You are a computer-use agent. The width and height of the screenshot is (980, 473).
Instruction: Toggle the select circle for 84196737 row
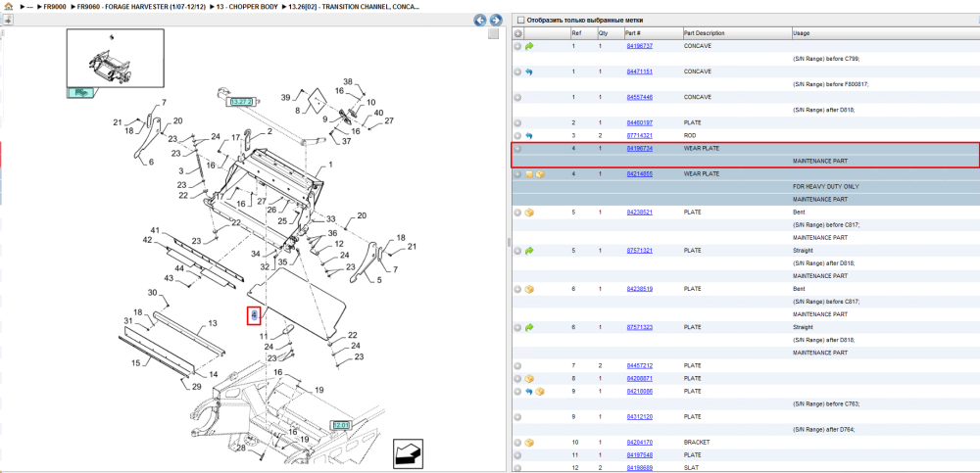[518, 46]
